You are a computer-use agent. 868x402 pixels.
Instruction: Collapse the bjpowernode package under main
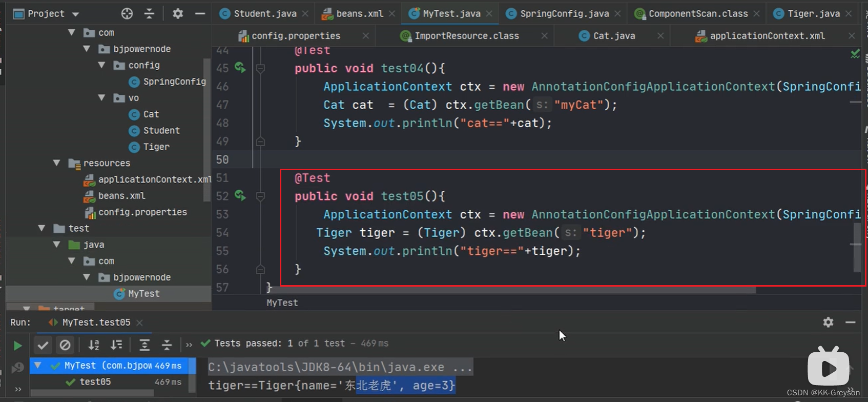pos(87,49)
